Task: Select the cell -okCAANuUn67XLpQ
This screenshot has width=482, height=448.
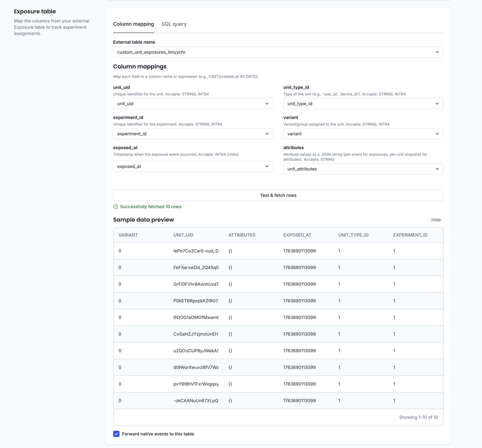Action: click(x=196, y=401)
